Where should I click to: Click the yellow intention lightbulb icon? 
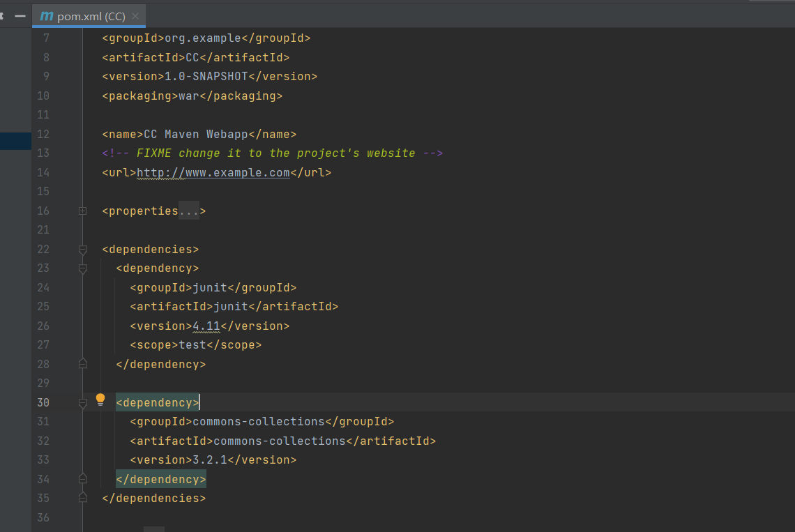pyautogui.click(x=100, y=400)
